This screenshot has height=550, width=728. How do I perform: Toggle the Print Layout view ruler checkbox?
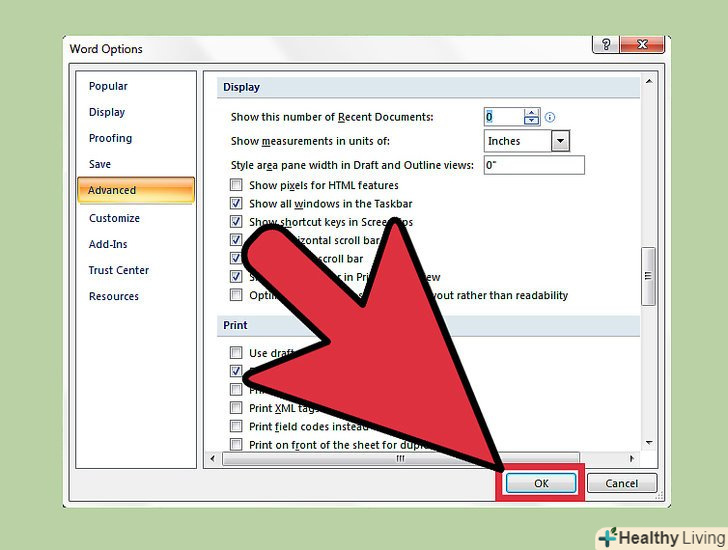(x=236, y=277)
